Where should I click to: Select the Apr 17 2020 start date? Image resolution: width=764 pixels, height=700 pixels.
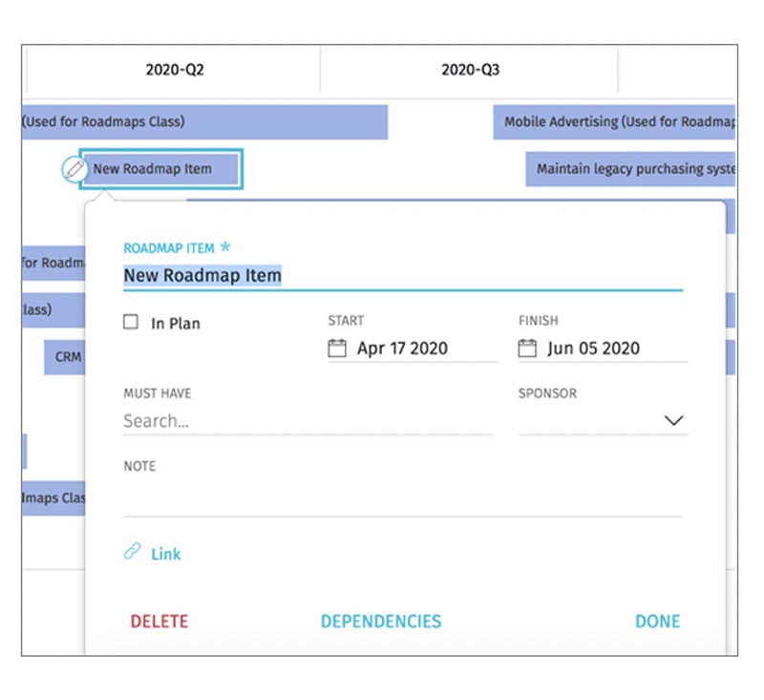click(402, 349)
